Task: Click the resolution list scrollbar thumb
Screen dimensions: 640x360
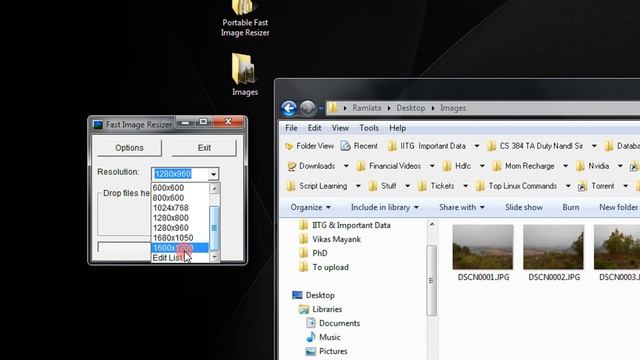Action: click(214, 228)
